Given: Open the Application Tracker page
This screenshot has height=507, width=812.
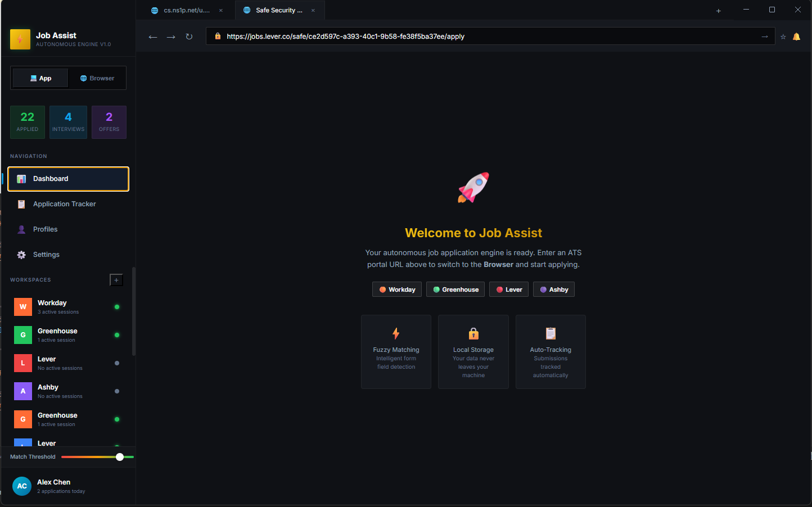Looking at the screenshot, I should [68, 204].
